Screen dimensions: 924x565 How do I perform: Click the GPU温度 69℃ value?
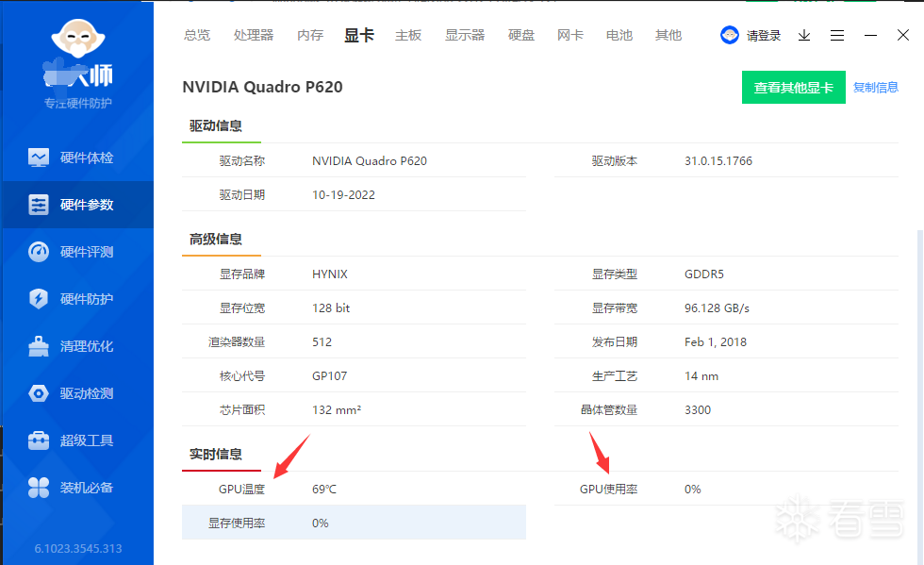pos(324,490)
